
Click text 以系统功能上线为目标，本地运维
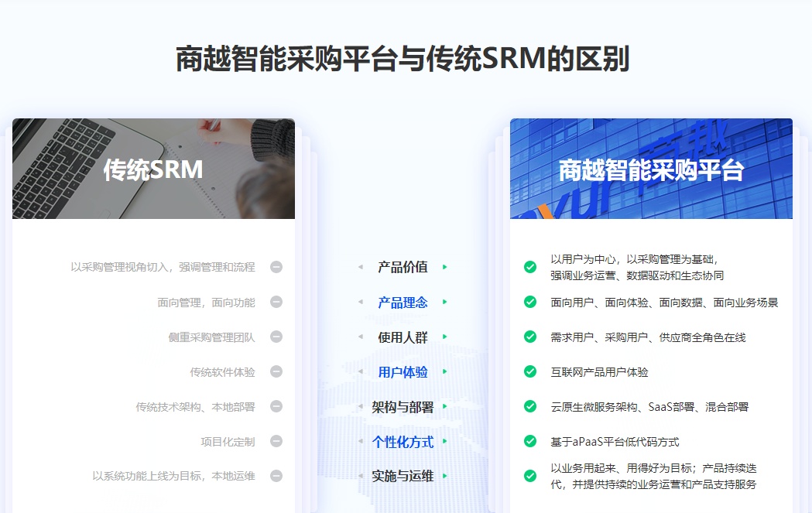tap(173, 476)
